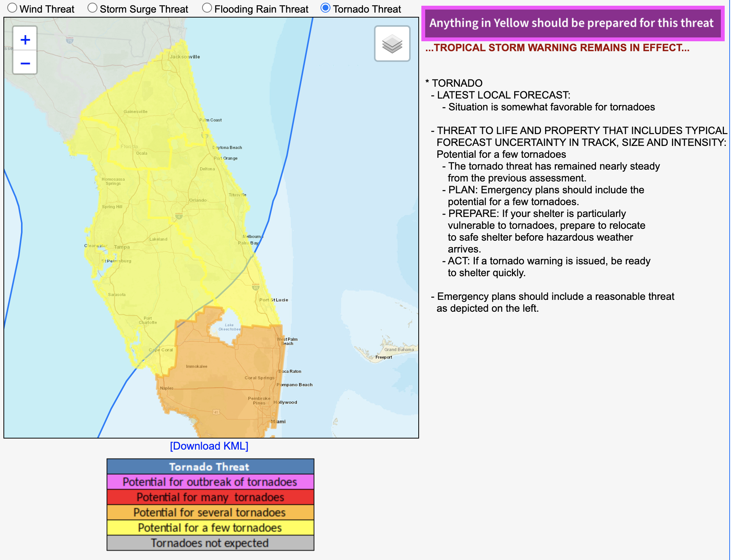This screenshot has width=735, height=560.
Task: Click the I-75 highway shield near Georgia
Action: 70,40
